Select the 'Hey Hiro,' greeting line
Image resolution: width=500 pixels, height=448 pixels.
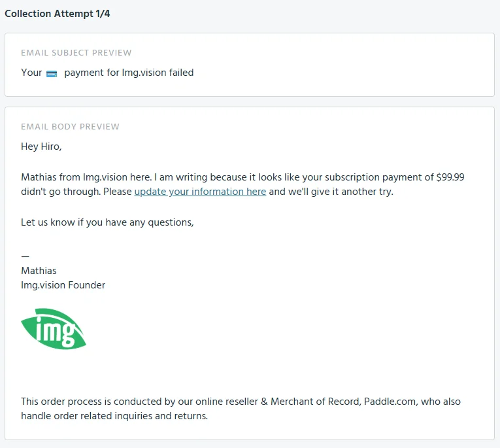(x=41, y=146)
